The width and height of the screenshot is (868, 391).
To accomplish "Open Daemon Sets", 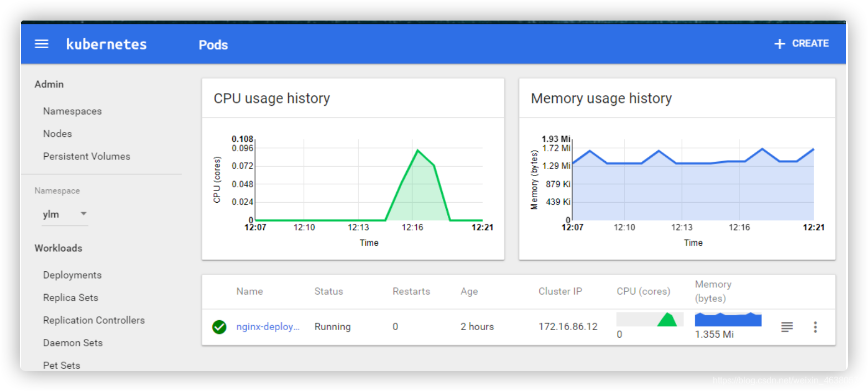I will [x=73, y=343].
